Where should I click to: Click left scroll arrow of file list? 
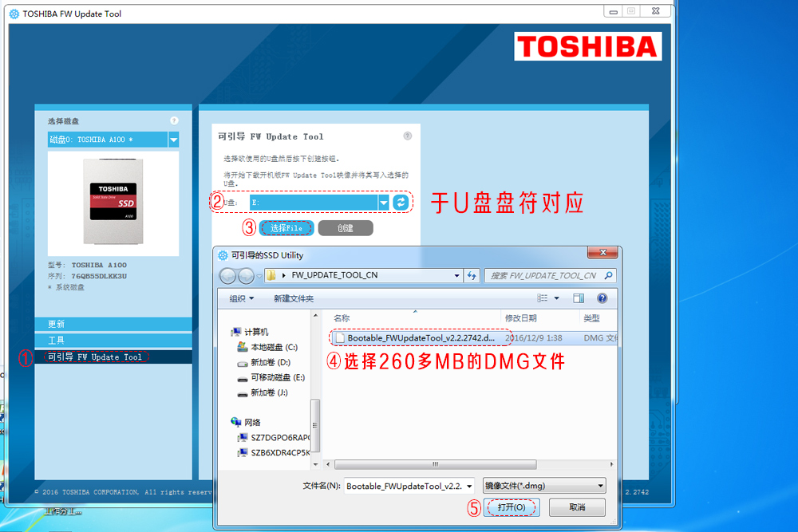click(328, 464)
